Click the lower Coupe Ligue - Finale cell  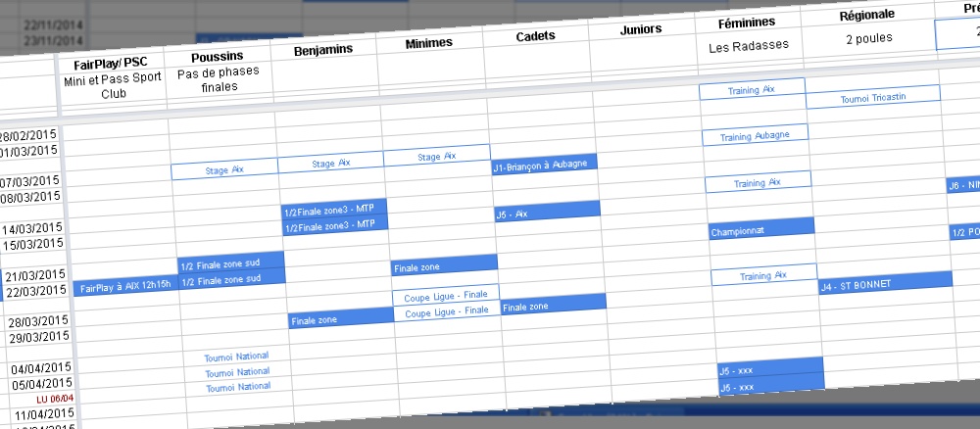point(447,311)
